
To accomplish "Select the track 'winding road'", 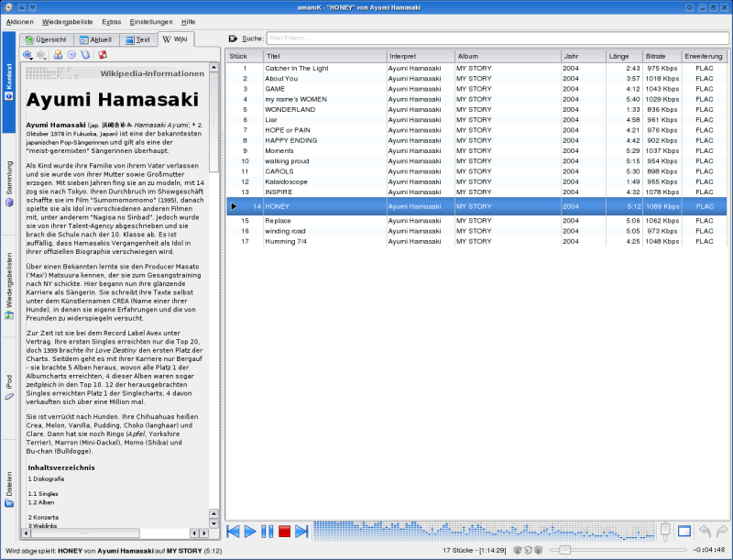I will (476, 231).
